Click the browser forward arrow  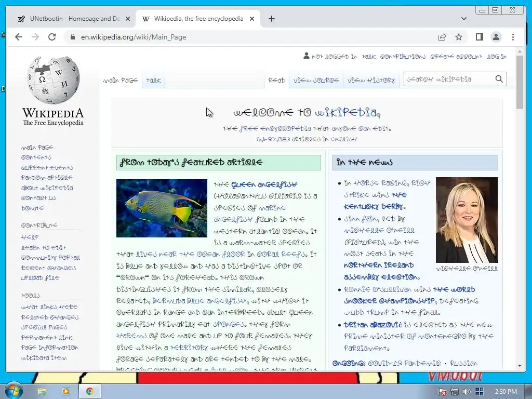(35, 37)
